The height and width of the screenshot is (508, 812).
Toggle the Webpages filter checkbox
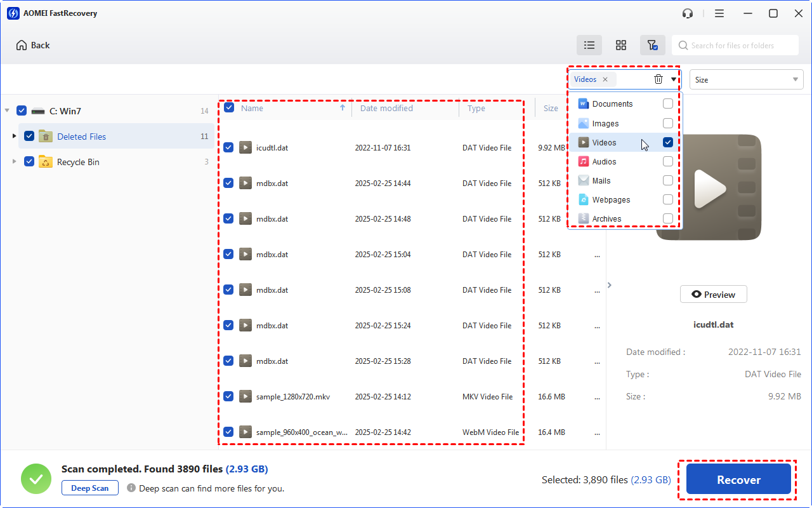point(668,199)
